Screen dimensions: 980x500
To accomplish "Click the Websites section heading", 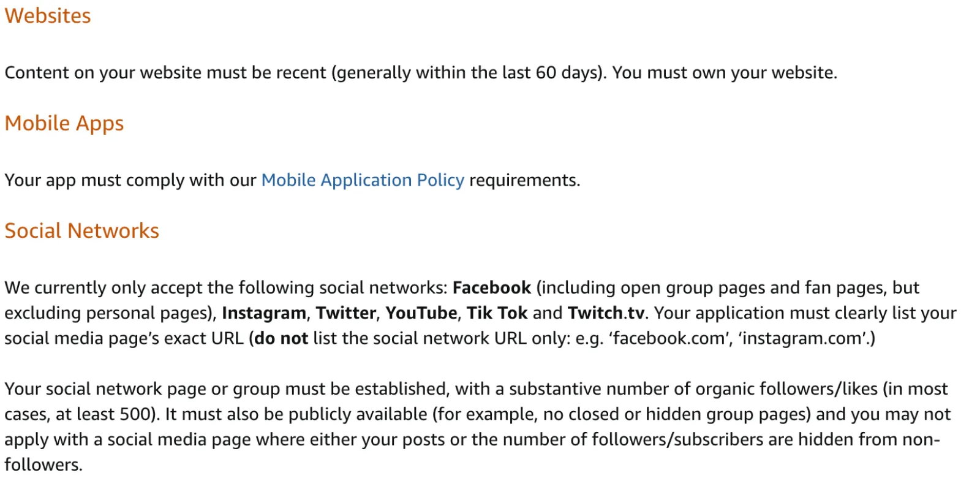I will tap(48, 16).
